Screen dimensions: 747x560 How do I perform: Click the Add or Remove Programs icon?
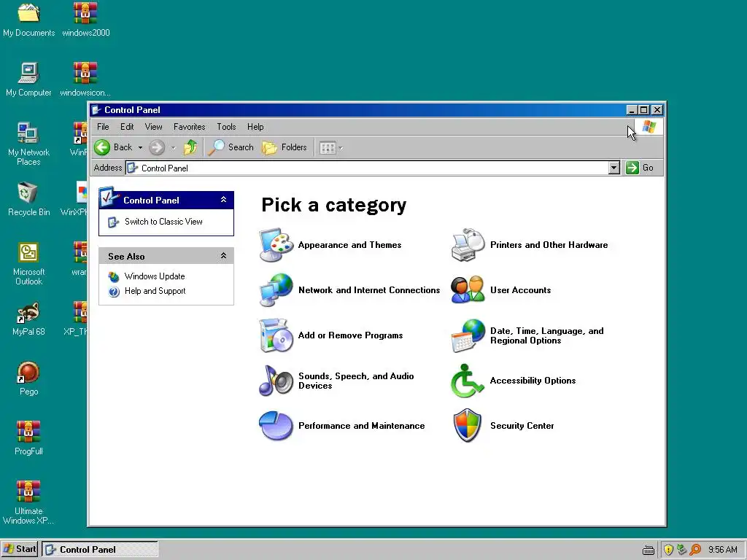(x=276, y=335)
